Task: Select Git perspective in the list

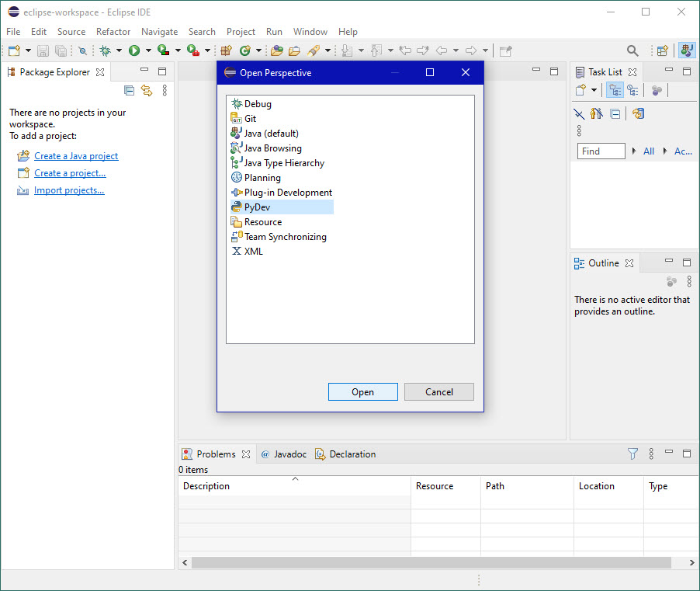Action: pyautogui.click(x=250, y=119)
